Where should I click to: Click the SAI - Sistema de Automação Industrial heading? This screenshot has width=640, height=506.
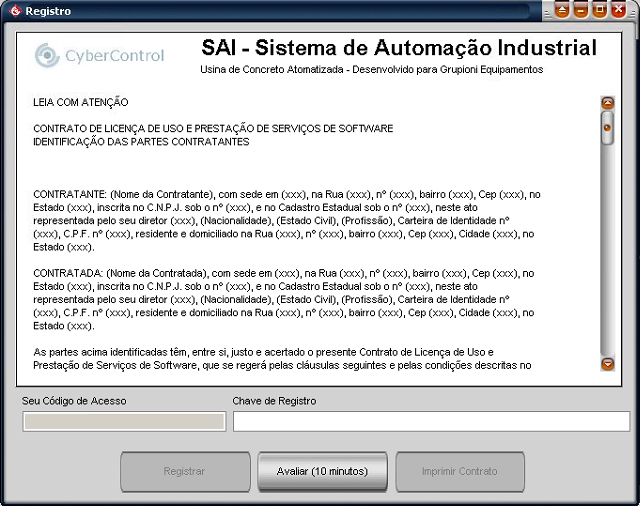coord(398,48)
